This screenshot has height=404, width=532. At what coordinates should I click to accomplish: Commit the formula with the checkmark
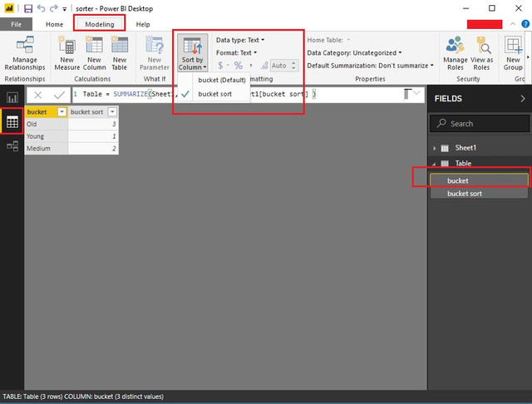point(59,95)
